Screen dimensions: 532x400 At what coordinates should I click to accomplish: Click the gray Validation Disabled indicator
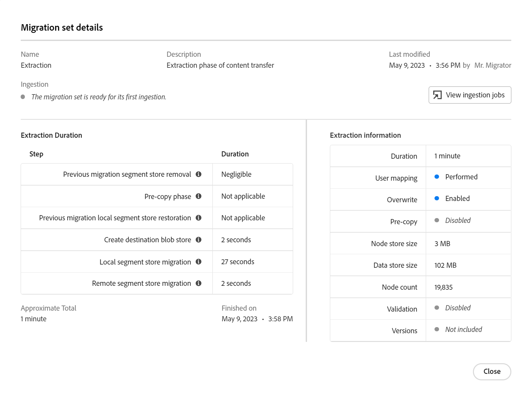click(x=437, y=308)
